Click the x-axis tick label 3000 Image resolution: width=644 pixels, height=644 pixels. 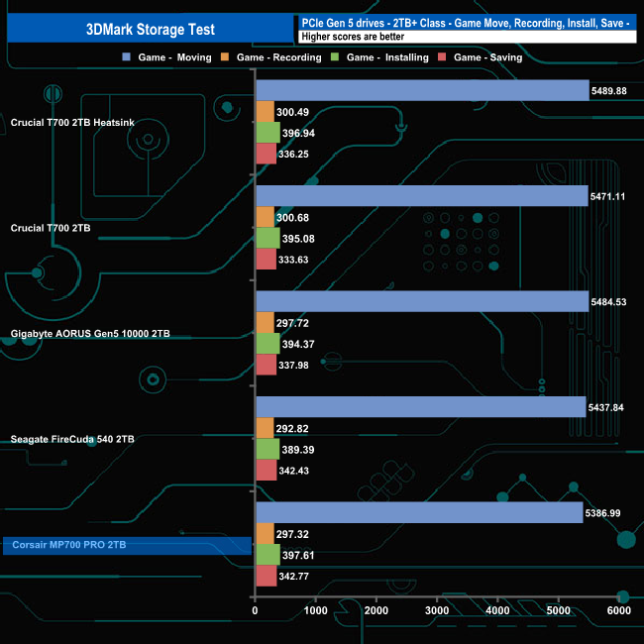[x=437, y=610]
